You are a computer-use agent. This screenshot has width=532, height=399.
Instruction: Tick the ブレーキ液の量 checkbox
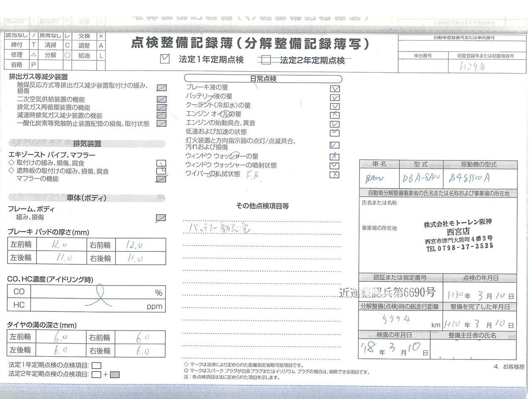click(335, 89)
